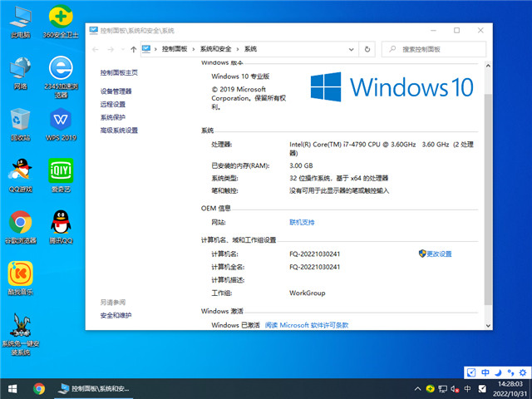Click the muted volume icon in tray
The image size is (532, 399).
coord(456,388)
